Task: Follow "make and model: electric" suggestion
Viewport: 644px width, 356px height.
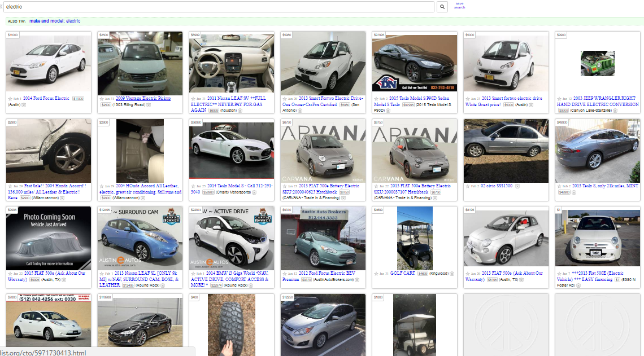Action: [55, 21]
